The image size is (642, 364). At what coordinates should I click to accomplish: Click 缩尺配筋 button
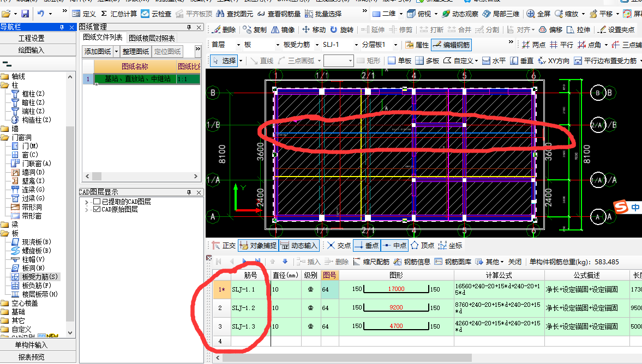371,262
